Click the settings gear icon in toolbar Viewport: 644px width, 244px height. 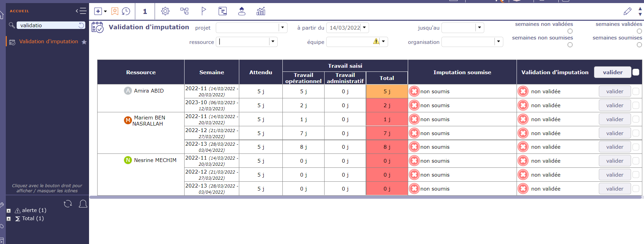pos(165,11)
